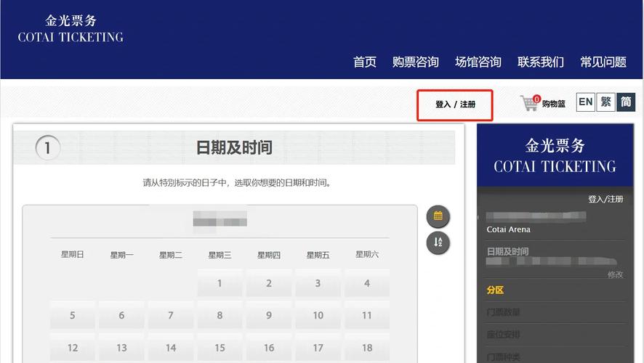
Task: Switch language to EN
Action: click(585, 102)
